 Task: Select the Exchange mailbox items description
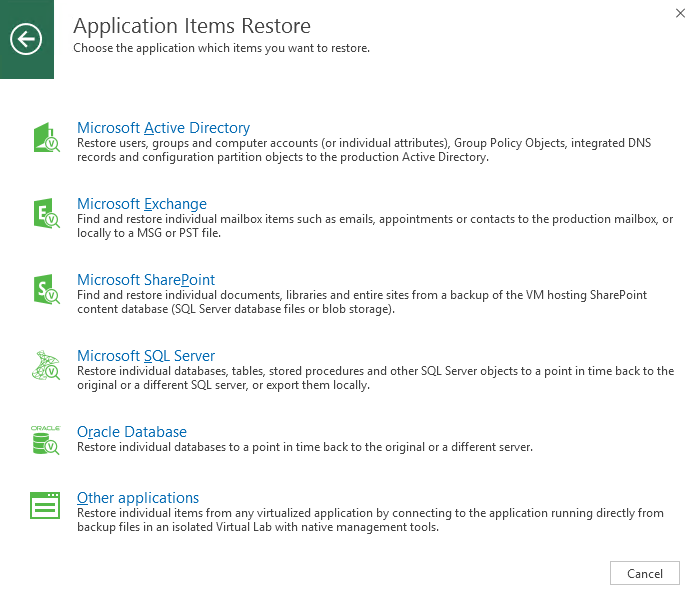(375, 226)
